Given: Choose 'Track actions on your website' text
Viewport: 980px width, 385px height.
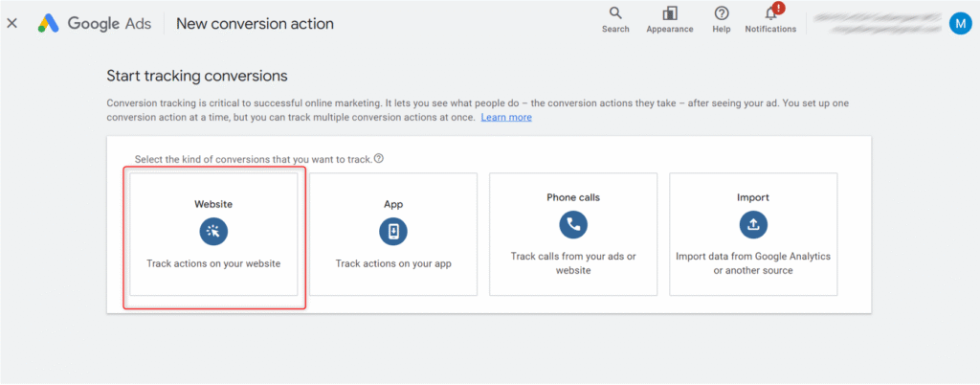Looking at the screenshot, I should click(213, 263).
